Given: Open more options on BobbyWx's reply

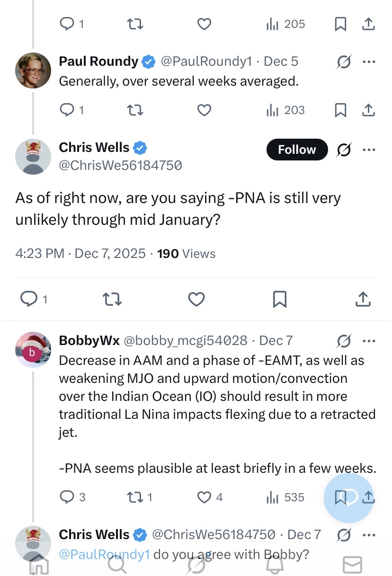Looking at the screenshot, I should click(x=368, y=341).
